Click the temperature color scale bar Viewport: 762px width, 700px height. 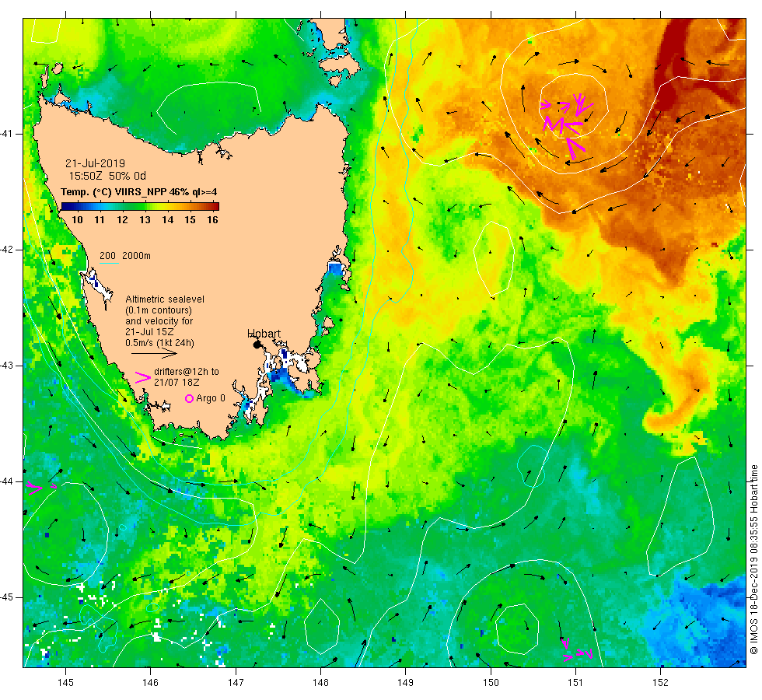(x=140, y=206)
